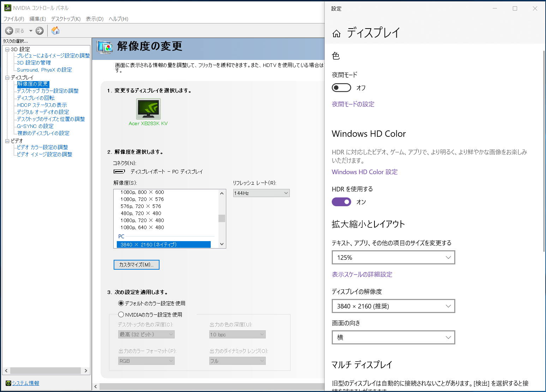This screenshot has height=392, width=546.
Task: Open 出力のダイナミック レンジ フル dropdown
Action: click(x=238, y=361)
